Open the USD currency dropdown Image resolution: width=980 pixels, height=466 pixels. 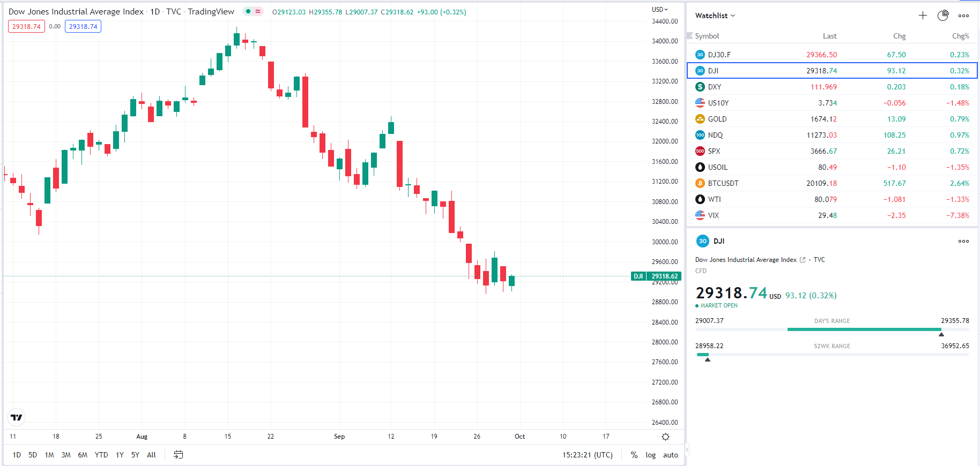click(x=659, y=9)
